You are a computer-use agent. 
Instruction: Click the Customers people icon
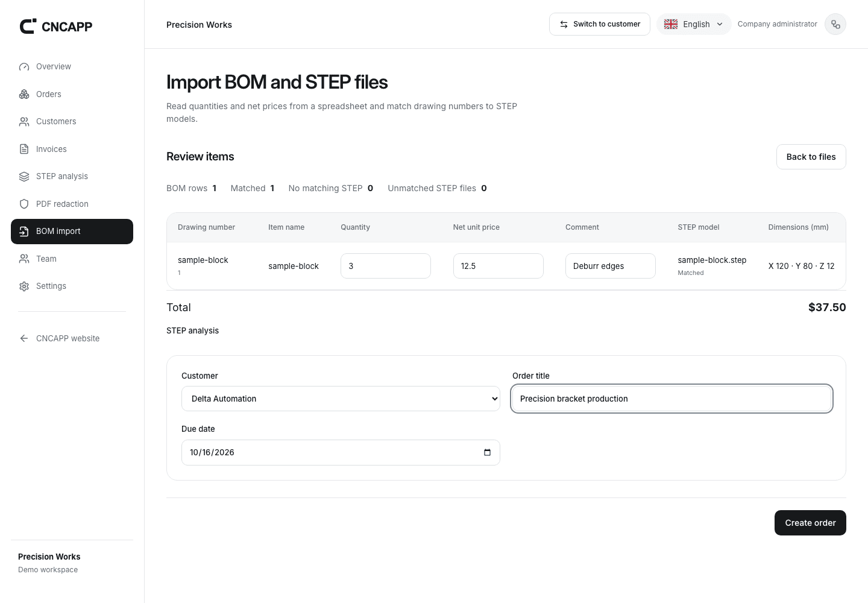tap(24, 122)
